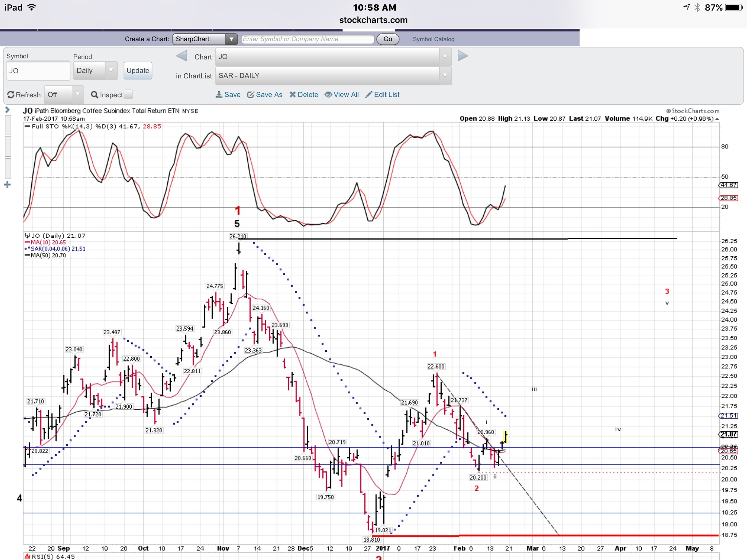Click the Refresh circular arrows icon

coord(11,95)
